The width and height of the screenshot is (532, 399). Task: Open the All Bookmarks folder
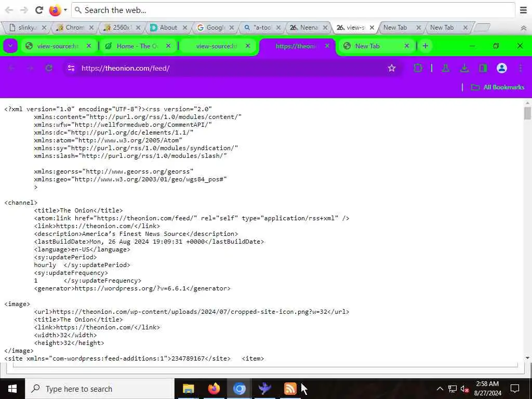point(498,87)
